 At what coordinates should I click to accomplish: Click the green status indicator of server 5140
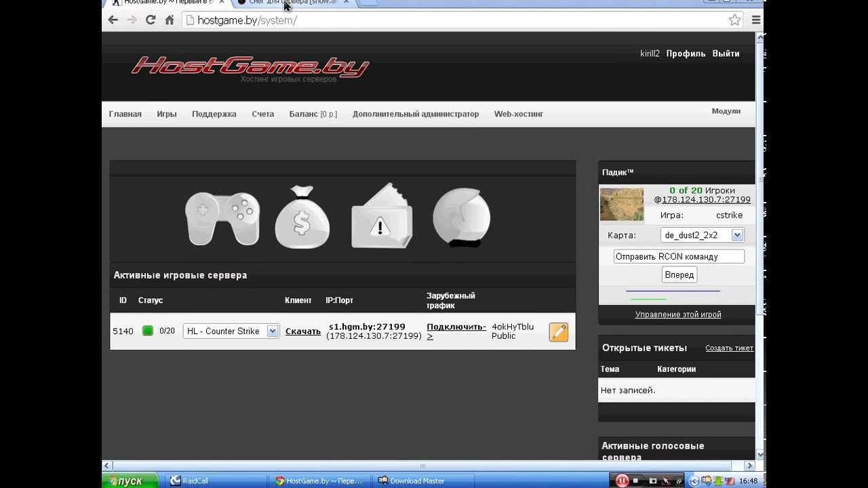[147, 331]
